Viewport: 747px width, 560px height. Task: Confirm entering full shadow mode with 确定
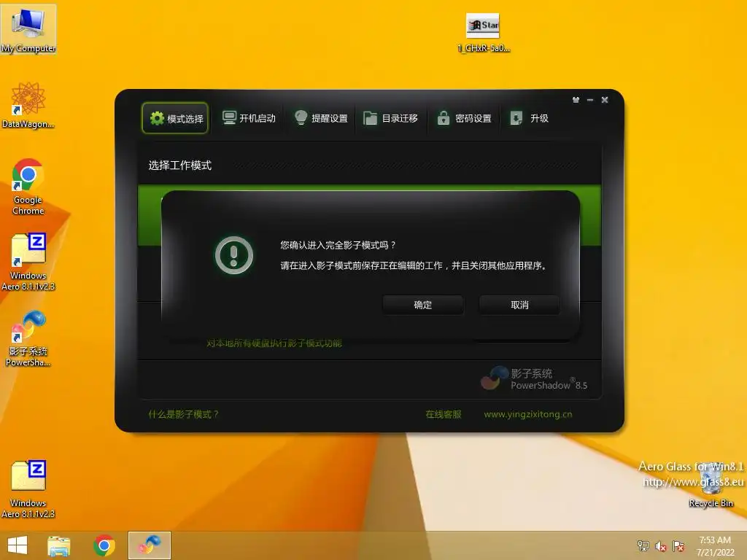pos(423,305)
